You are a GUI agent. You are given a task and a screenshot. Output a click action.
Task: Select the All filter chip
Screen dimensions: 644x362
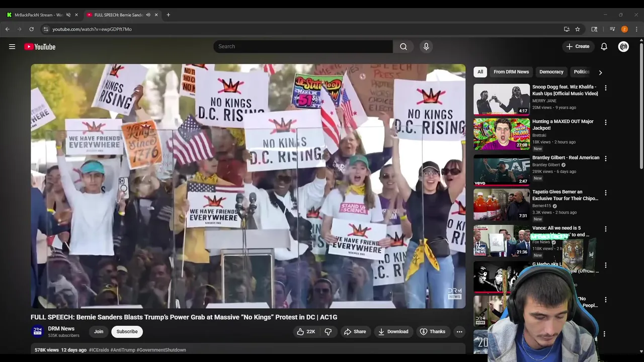point(480,72)
